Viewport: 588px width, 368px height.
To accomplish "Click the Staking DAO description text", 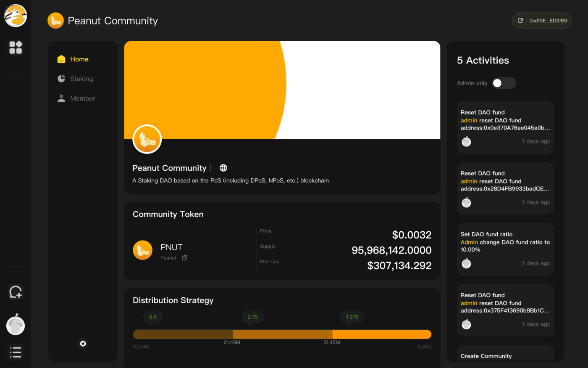I will (x=231, y=180).
